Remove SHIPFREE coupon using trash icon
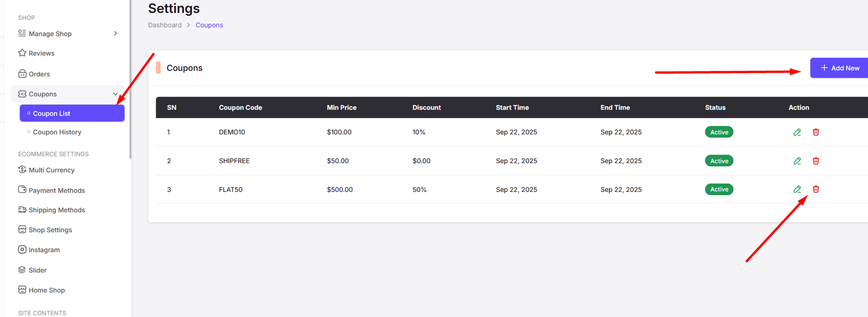Screen dimensions: 868x317 coord(815,161)
